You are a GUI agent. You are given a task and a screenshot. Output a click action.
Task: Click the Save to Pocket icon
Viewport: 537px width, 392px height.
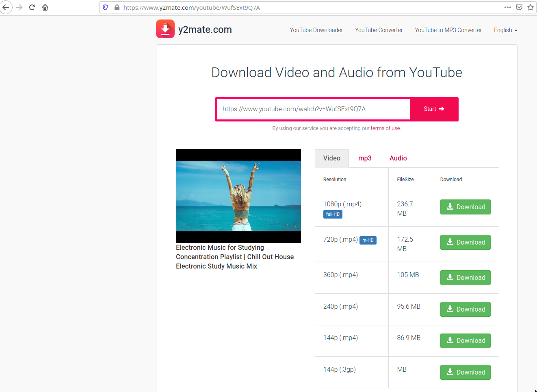click(519, 7)
